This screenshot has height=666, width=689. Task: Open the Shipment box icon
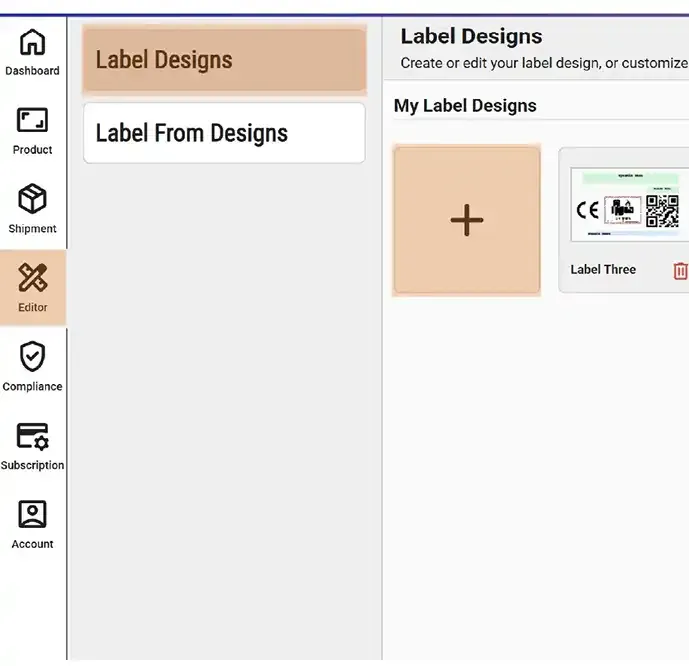(x=33, y=199)
